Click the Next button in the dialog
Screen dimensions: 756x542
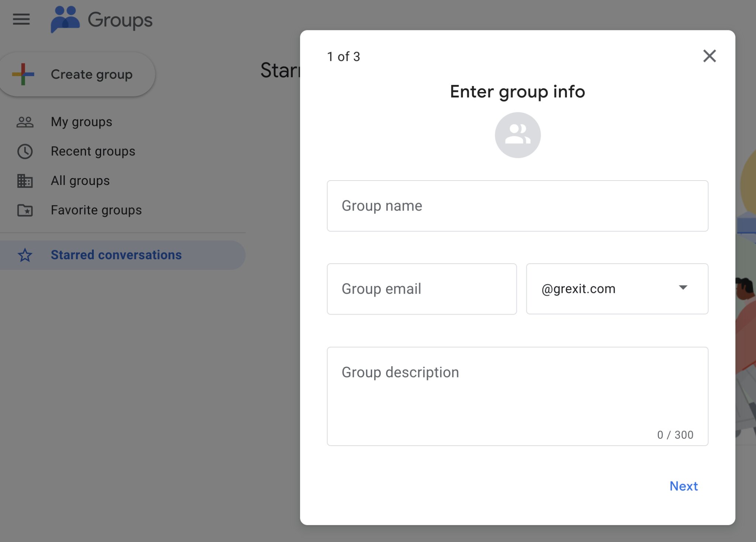(684, 486)
